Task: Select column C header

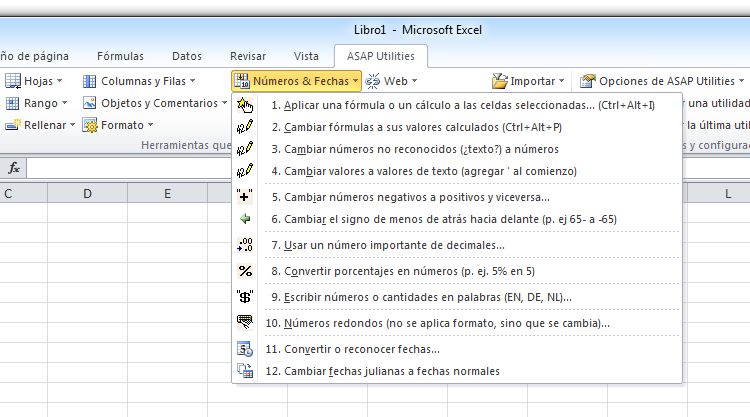Action: point(23,193)
